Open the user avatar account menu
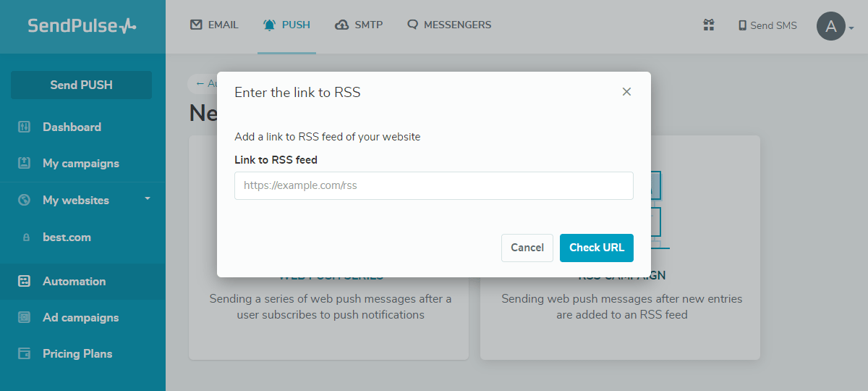Screen dimensions: 868x391 click(x=831, y=26)
